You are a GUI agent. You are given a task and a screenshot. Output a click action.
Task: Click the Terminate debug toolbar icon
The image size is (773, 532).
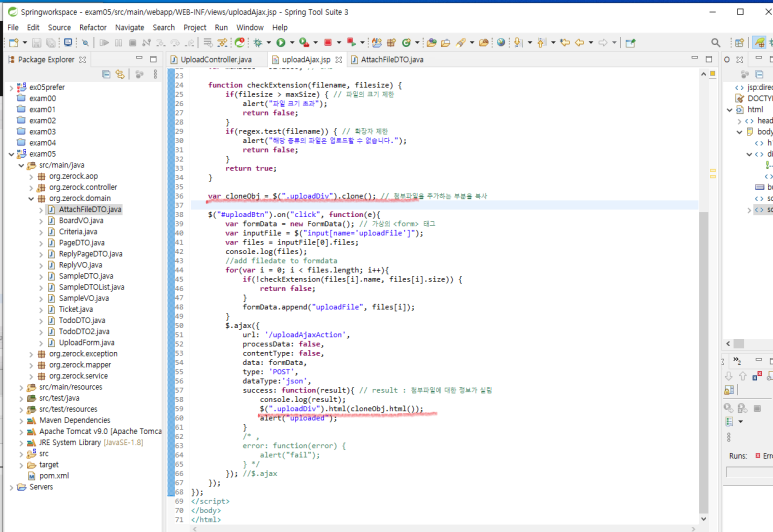point(132,43)
